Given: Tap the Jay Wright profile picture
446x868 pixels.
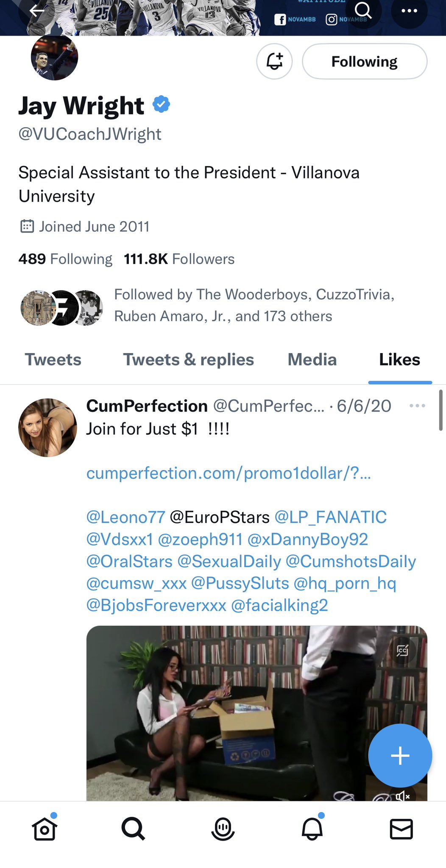Looking at the screenshot, I should 54,58.
